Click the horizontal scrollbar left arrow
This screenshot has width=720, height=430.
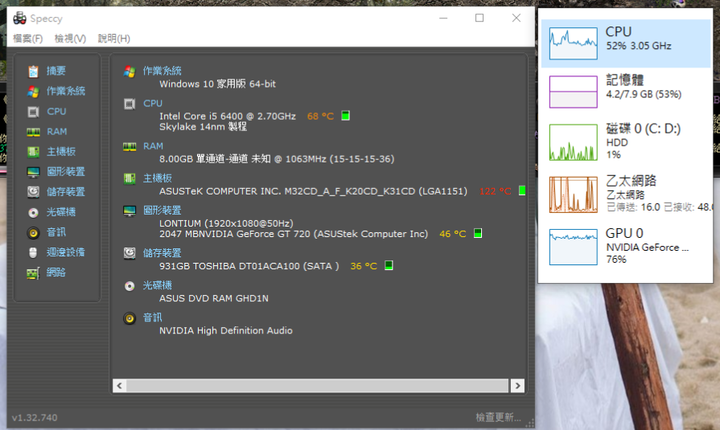(119, 386)
